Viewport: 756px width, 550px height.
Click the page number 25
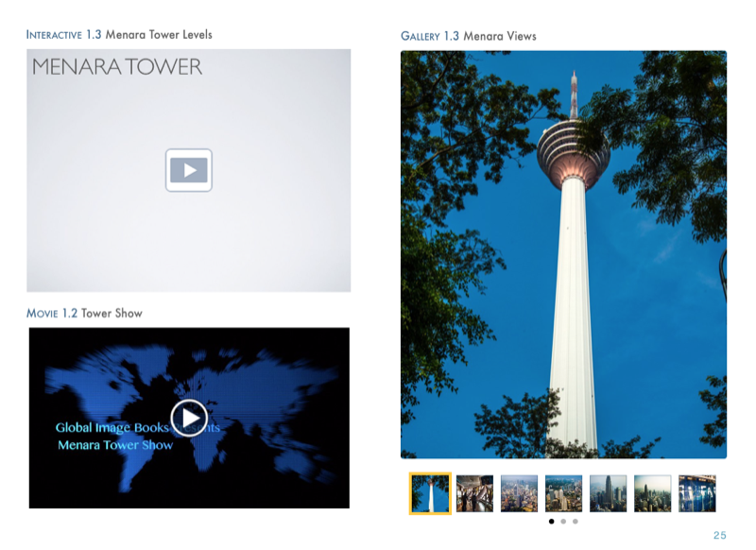click(x=719, y=536)
